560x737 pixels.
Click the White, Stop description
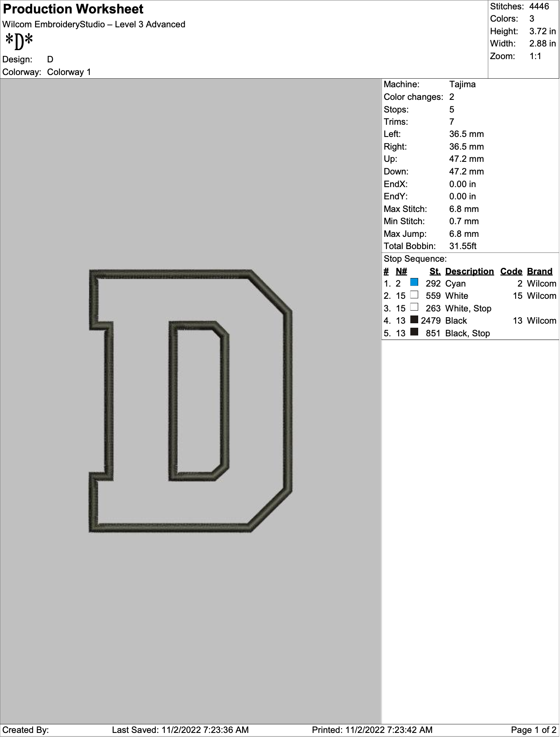[468, 309]
